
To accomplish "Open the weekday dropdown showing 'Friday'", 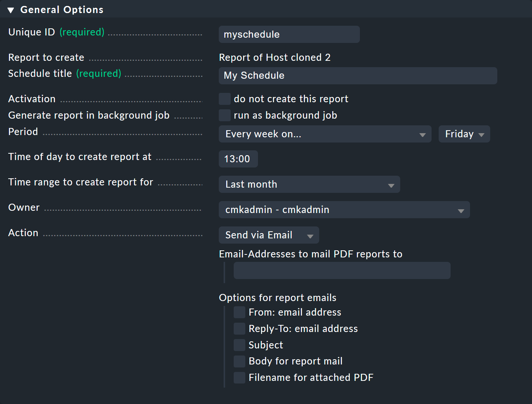I will [x=464, y=134].
